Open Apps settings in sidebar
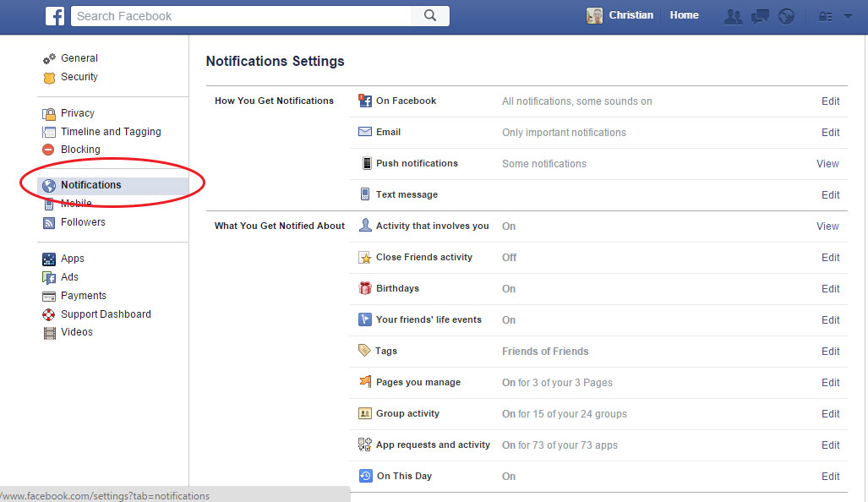The image size is (868, 502). [73, 259]
